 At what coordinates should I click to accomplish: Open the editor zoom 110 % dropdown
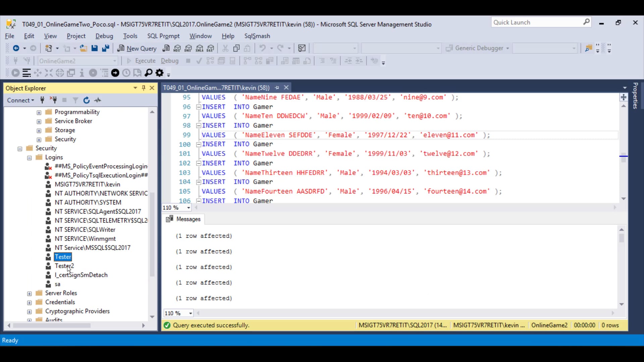[x=189, y=208]
